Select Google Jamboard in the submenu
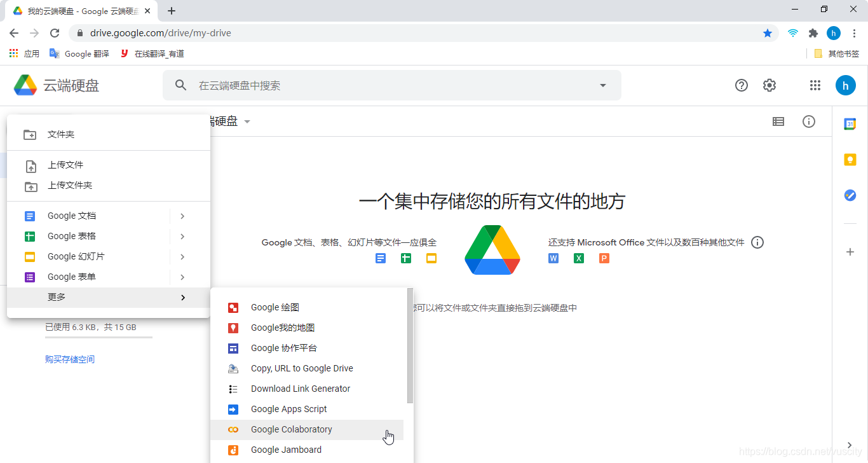 pyautogui.click(x=307, y=450)
